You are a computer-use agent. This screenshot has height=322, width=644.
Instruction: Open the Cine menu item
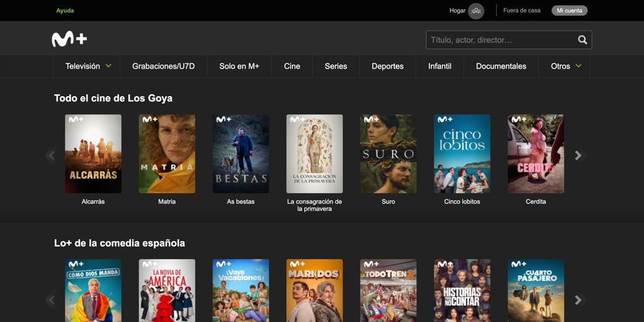click(292, 66)
